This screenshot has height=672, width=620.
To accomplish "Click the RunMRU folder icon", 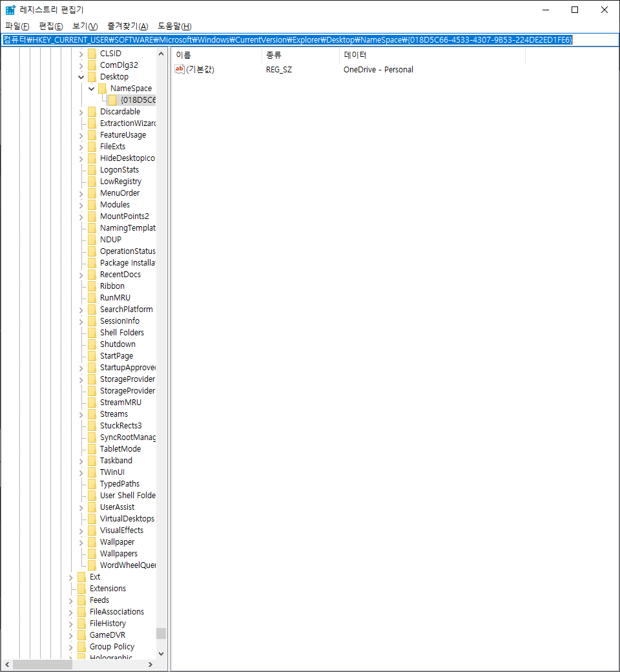I will point(92,297).
